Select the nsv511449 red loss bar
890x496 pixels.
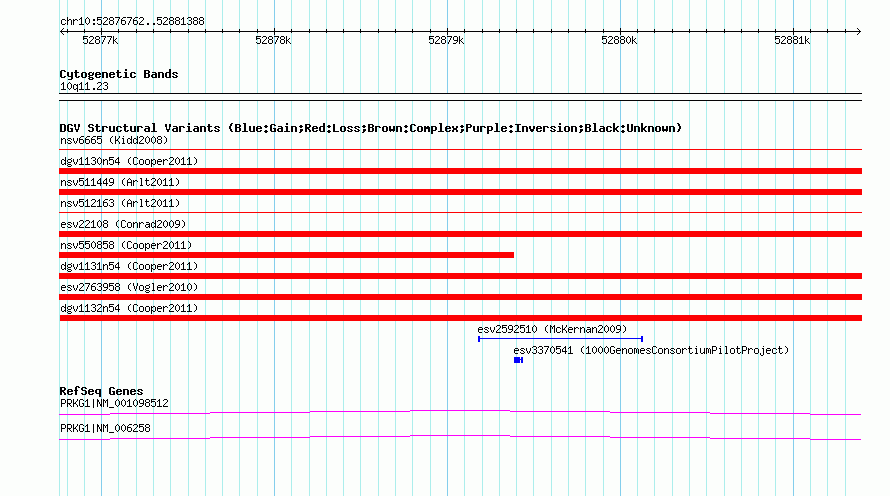pyautogui.click(x=460, y=192)
